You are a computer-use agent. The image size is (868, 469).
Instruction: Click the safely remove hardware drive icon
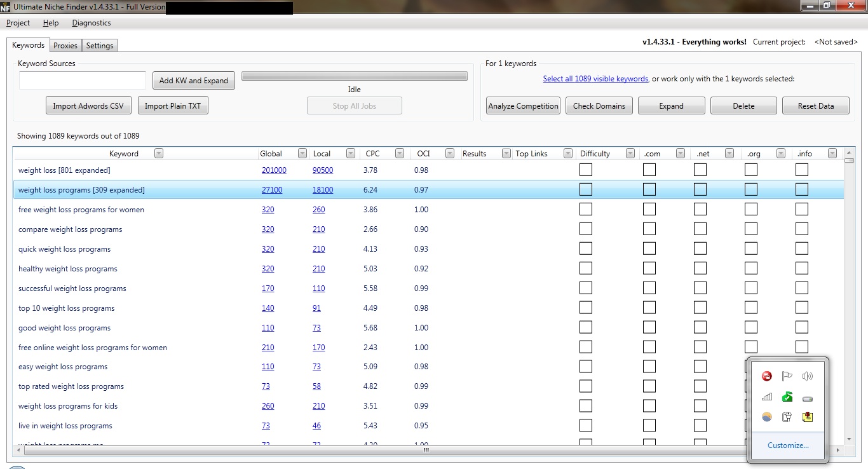[808, 398]
